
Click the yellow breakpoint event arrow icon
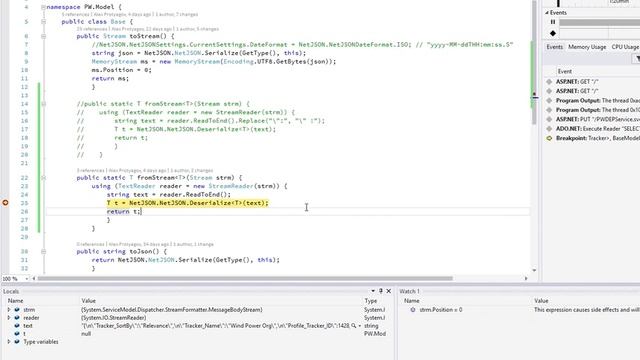[x=549, y=138]
